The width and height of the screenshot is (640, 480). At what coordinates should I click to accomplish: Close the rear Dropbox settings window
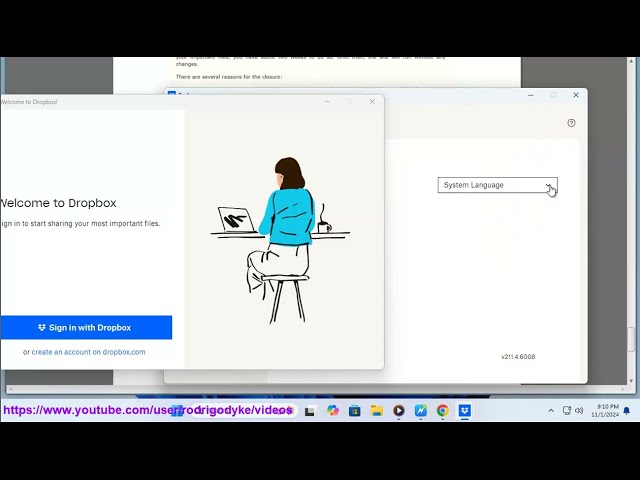coord(576,95)
